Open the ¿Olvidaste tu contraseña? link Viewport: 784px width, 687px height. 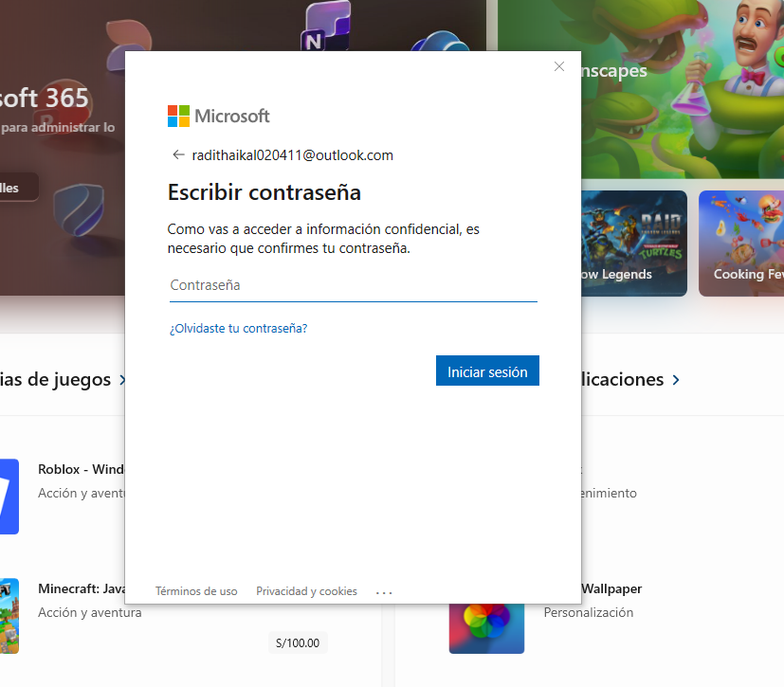pos(239,328)
